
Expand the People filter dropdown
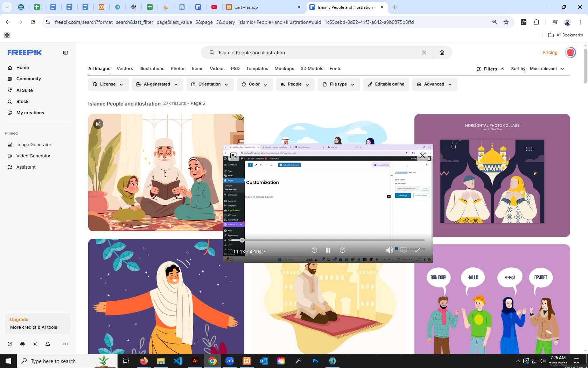(x=295, y=84)
